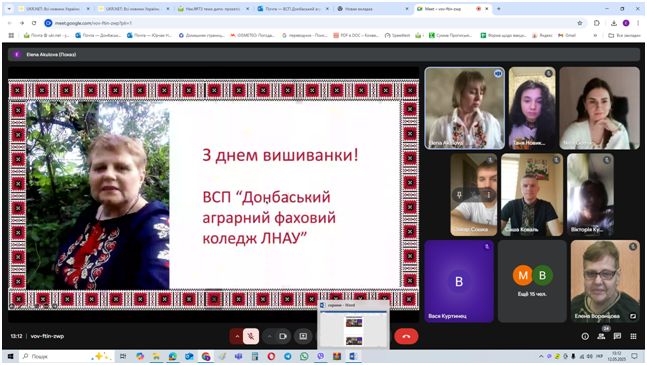This screenshot has width=647, height=365.
Task: Select Elena Akulova's video tile
Action: (465, 108)
